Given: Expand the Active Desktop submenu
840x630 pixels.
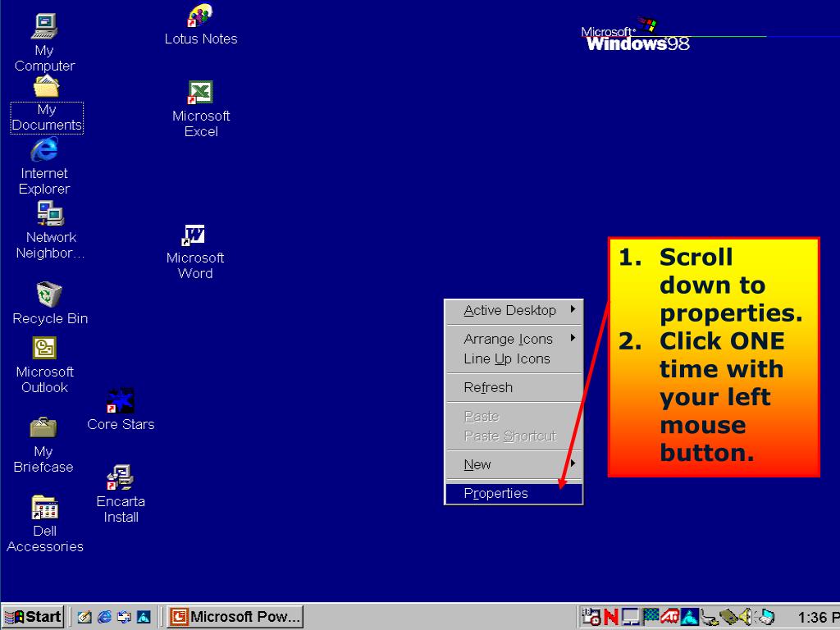Looking at the screenshot, I should coord(514,310).
